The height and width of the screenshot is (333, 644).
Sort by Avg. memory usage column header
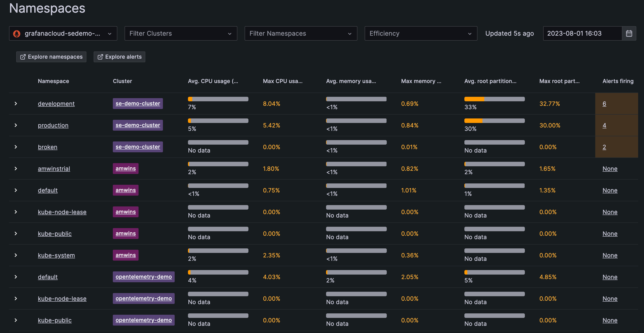(x=351, y=81)
